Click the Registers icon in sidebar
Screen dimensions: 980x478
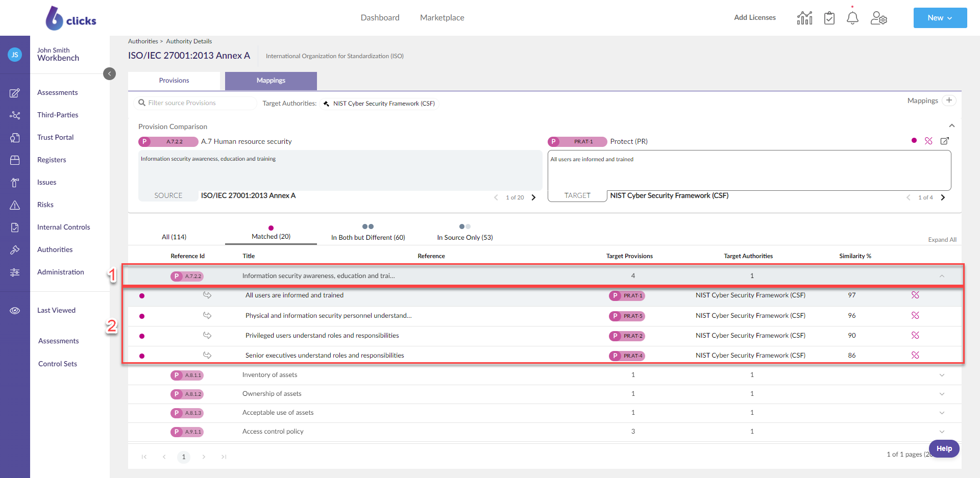click(15, 160)
